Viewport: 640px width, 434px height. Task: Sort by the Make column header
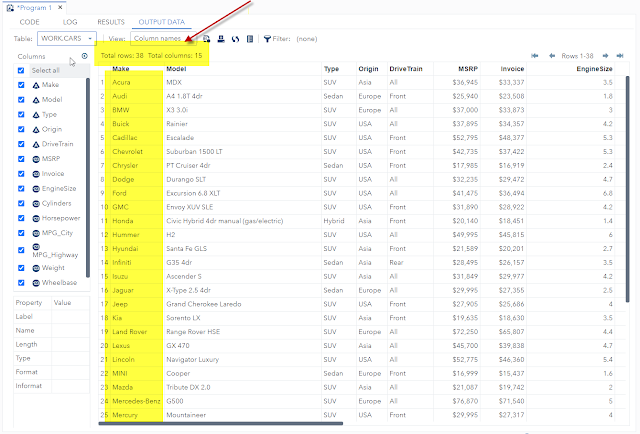[121, 69]
